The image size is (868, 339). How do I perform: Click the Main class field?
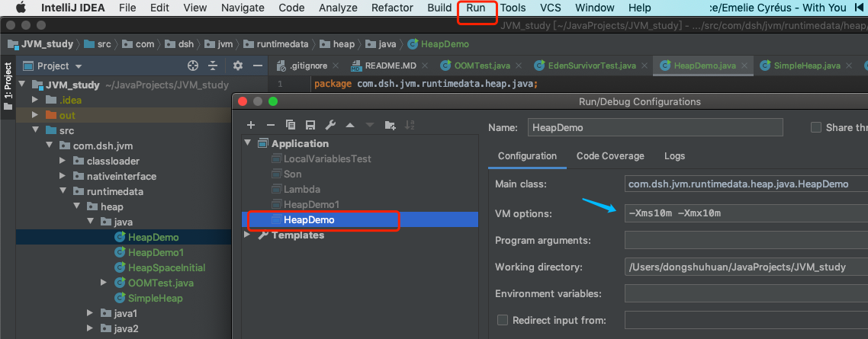[x=746, y=184]
